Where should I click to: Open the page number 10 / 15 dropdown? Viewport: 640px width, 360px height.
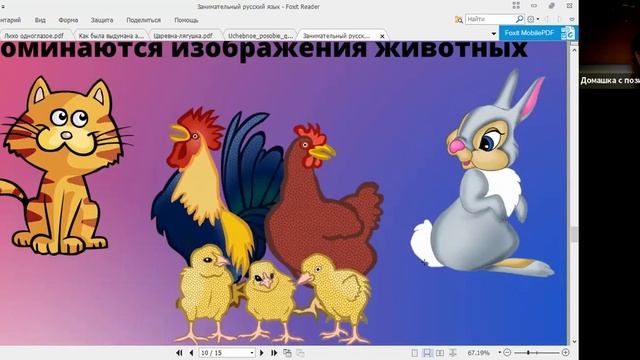(252, 353)
